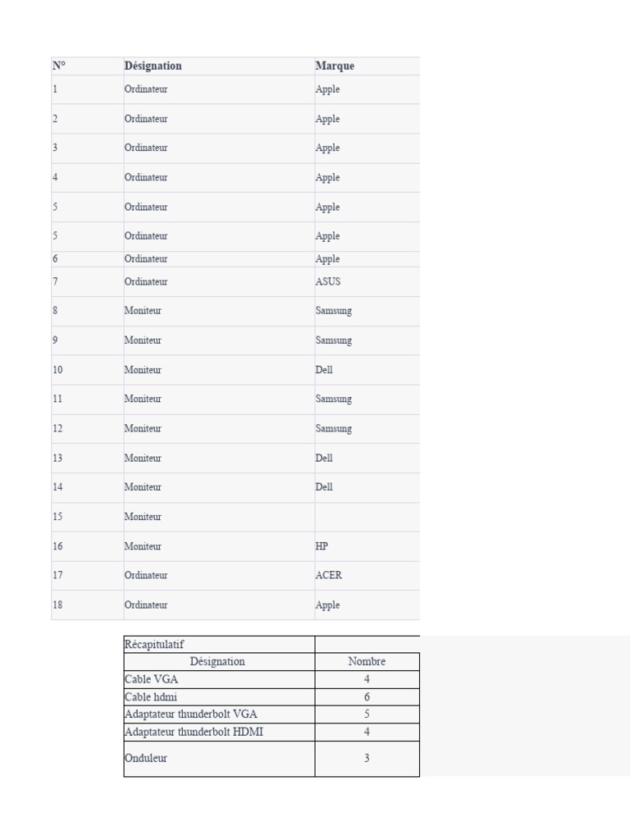Screen dimensions: 630x840
Task: Select the Cable hdmi row label
Action: (150, 696)
